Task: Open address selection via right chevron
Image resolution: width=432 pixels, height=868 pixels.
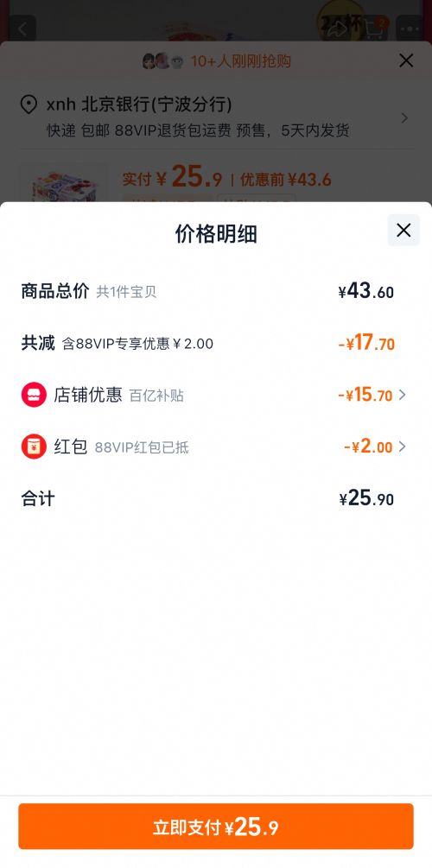Action: 404,118
